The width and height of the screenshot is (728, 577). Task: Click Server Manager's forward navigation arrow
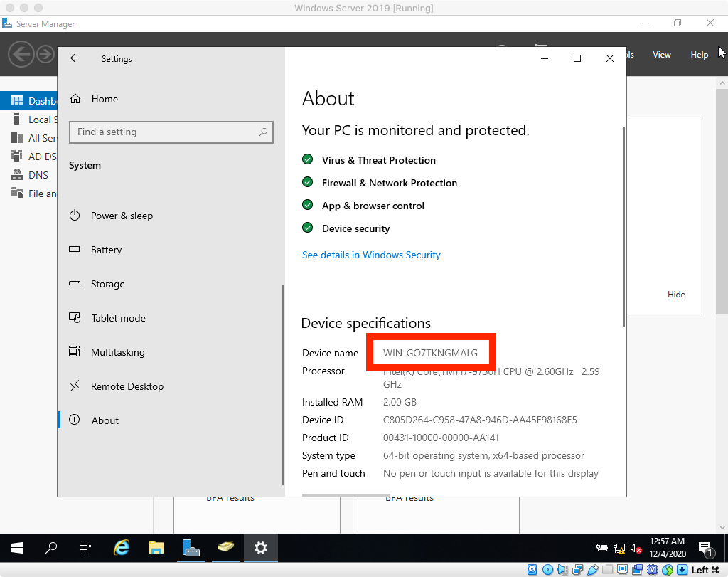[45, 54]
